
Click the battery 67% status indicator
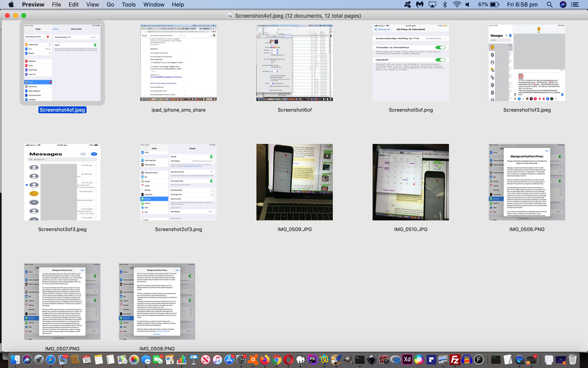click(488, 4)
